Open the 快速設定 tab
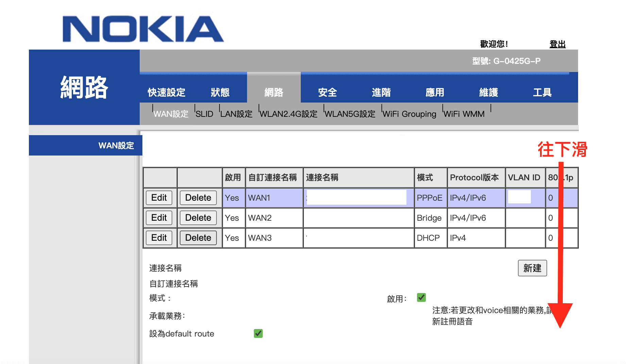This screenshot has width=626, height=364. point(167,92)
